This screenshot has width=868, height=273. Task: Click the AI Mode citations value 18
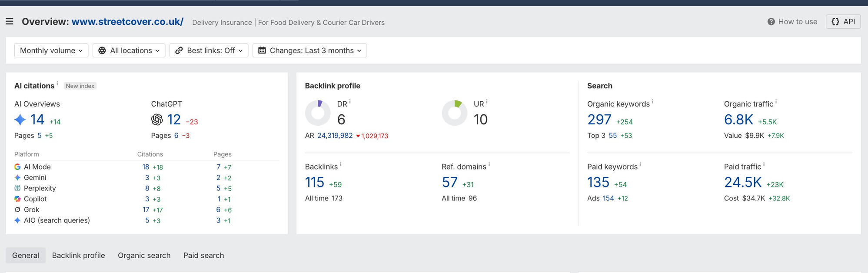(x=146, y=167)
